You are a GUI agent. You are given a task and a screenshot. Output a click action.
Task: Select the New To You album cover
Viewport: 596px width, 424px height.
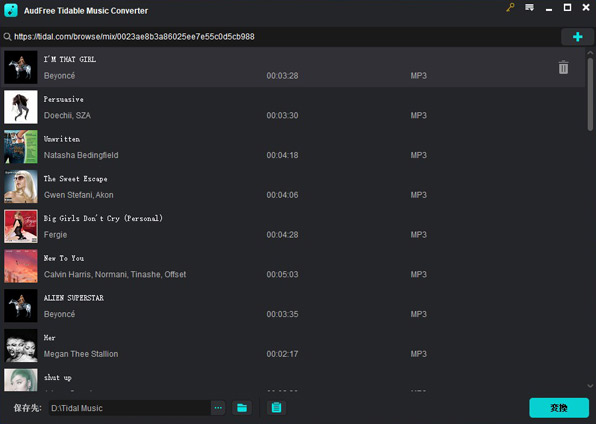tap(21, 266)
